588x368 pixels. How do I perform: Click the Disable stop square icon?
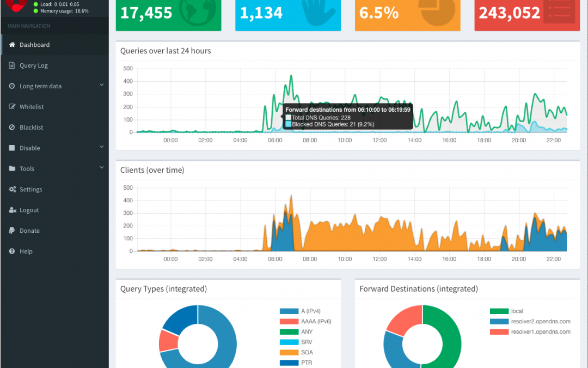(x=12, y=148)
